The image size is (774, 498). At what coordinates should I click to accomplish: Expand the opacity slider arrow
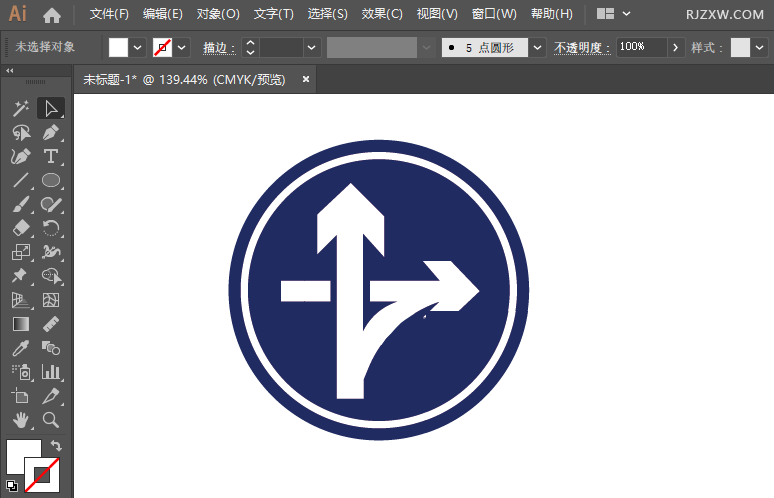tap(675, 48)
